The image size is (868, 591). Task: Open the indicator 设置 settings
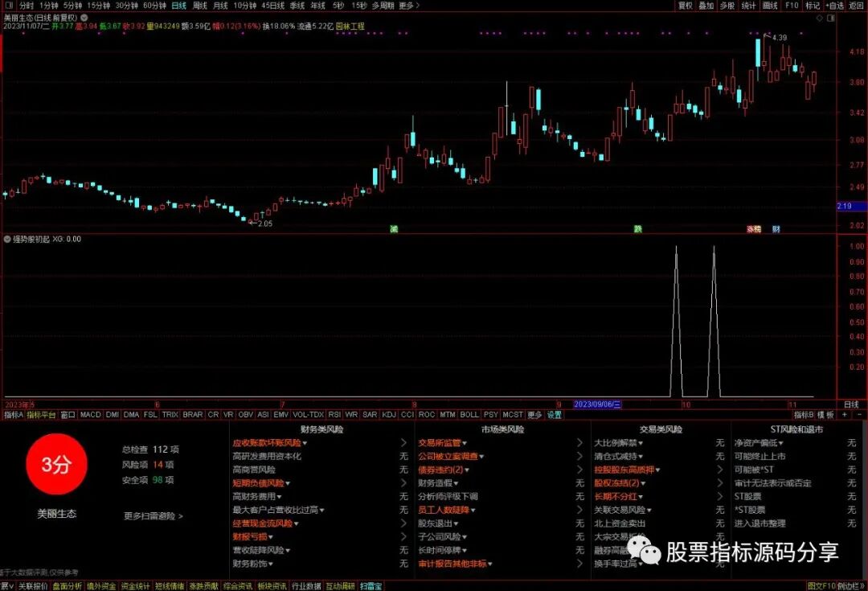tap(554, 414)
